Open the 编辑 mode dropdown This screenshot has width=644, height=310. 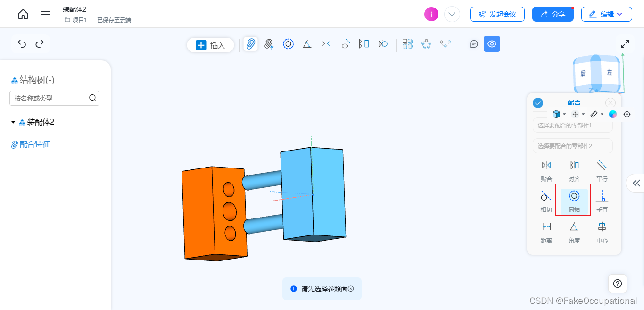tap(607, 14)
